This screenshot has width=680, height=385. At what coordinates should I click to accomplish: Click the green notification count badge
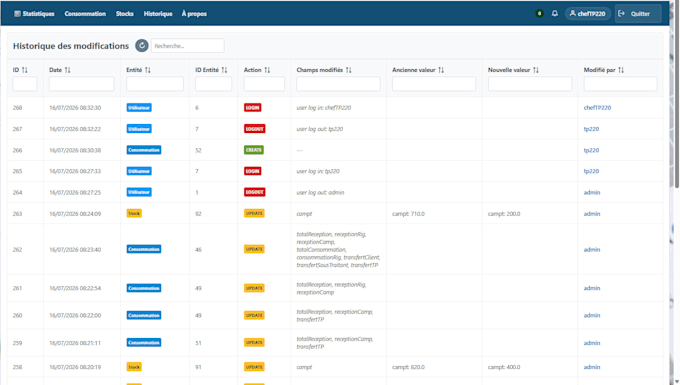539,13
